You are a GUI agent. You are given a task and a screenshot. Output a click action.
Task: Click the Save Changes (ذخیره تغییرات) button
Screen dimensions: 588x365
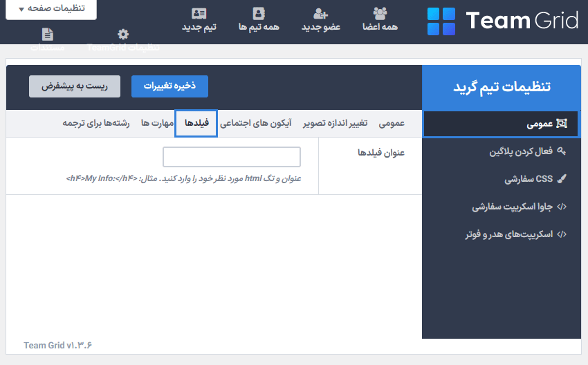pyautogui.click(x=169, y=86)
